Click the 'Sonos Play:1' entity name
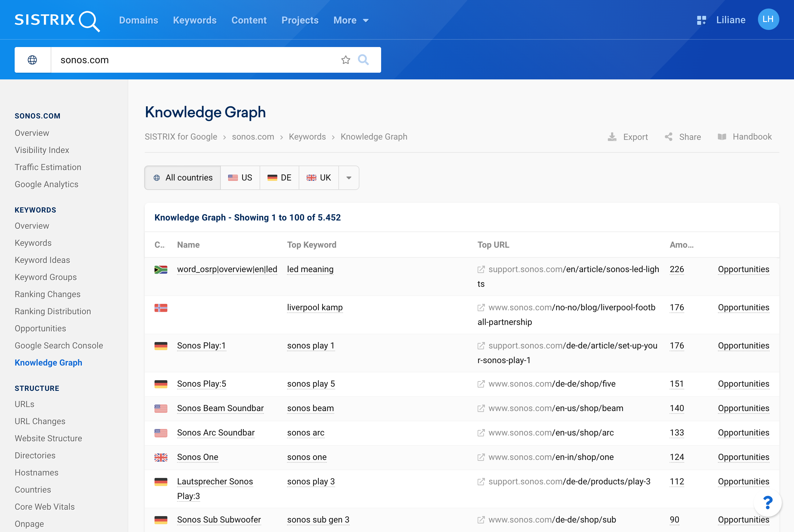 point(202,346)
